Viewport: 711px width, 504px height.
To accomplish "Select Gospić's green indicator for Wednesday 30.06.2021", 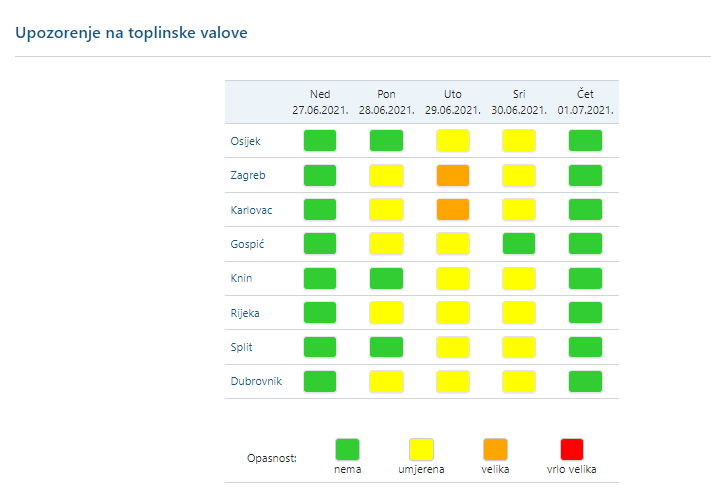I will [519, 243].
